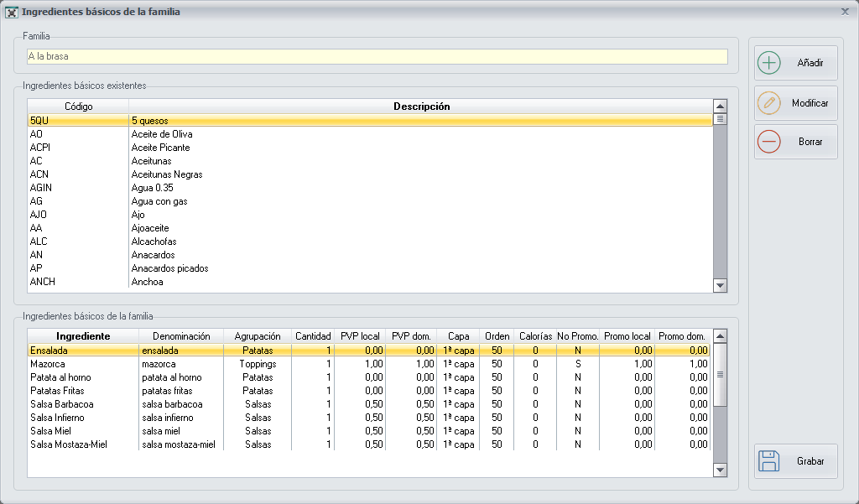
Task: Click the application icon in title bar
Action: [12, 12]
